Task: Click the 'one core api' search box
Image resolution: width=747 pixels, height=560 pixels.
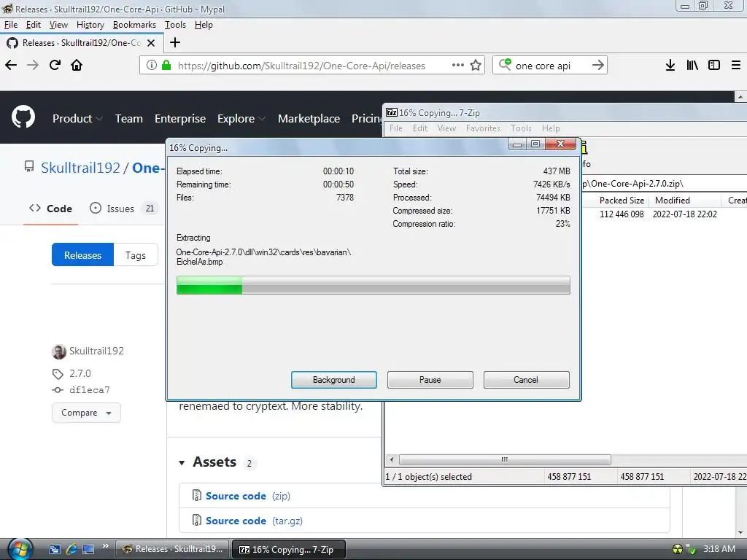Action: click(550, 66)
